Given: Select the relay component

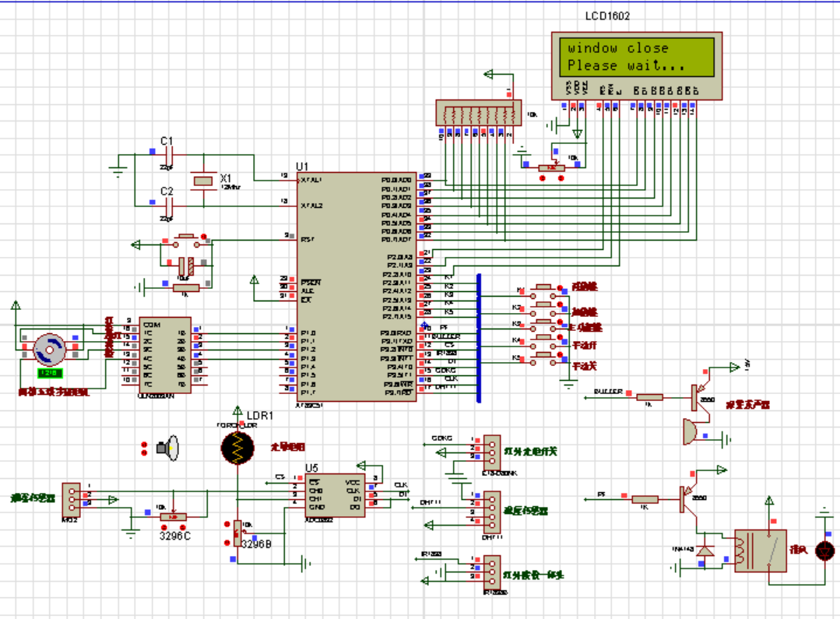Looking at the screenshot, I should click(760, 551).
